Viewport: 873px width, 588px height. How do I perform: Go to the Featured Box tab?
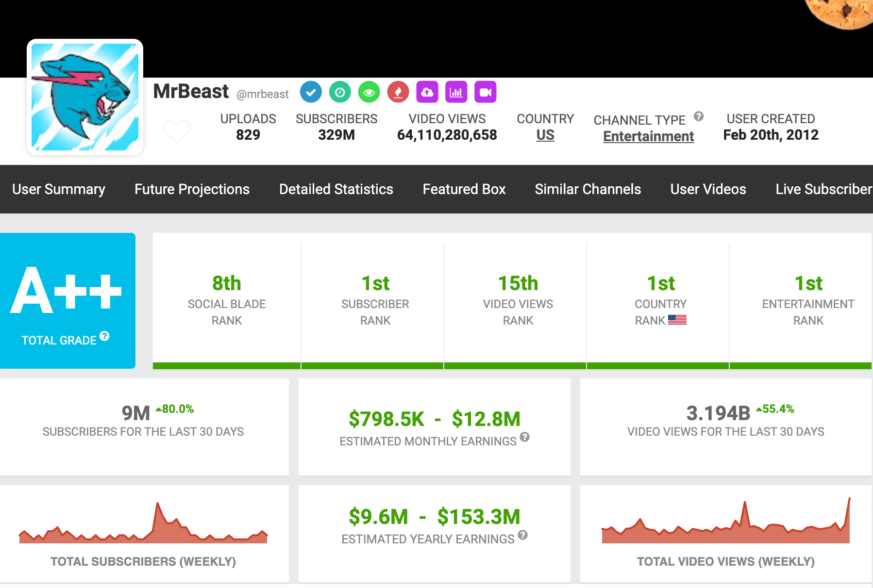pyautogui.click(x=464, y=189)
